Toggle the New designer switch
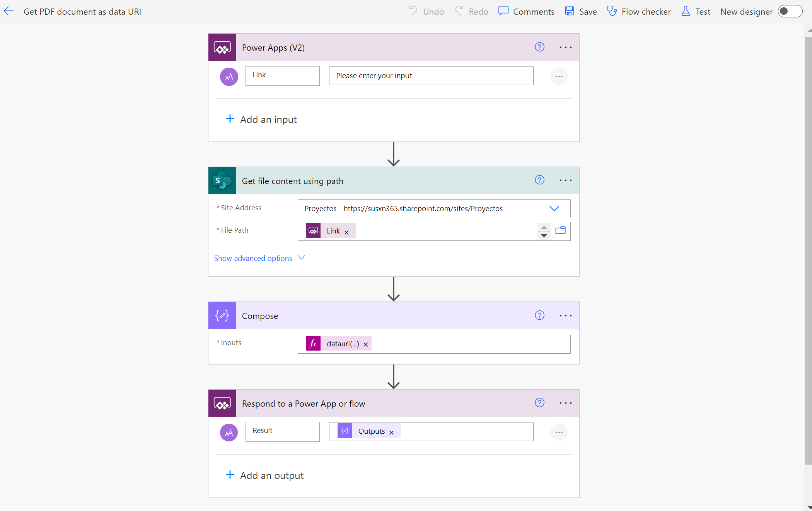The image size is (812, 511). [790, 12]
